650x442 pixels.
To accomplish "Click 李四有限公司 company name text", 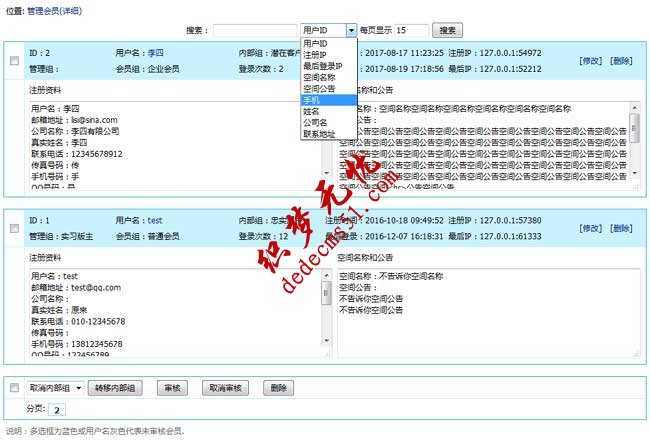I will click(95, 131).
